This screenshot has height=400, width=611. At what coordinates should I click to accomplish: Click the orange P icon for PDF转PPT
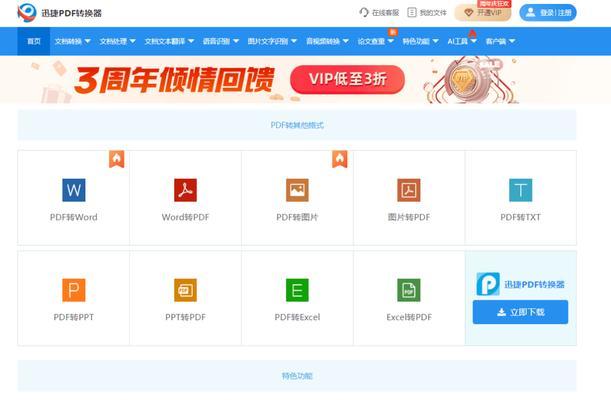click(x=74, y=290)
